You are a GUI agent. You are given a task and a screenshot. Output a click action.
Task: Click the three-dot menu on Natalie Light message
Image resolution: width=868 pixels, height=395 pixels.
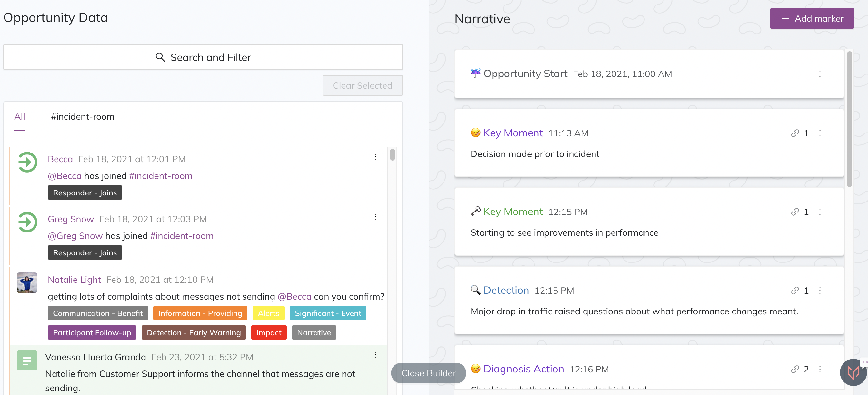coord(376,279)
